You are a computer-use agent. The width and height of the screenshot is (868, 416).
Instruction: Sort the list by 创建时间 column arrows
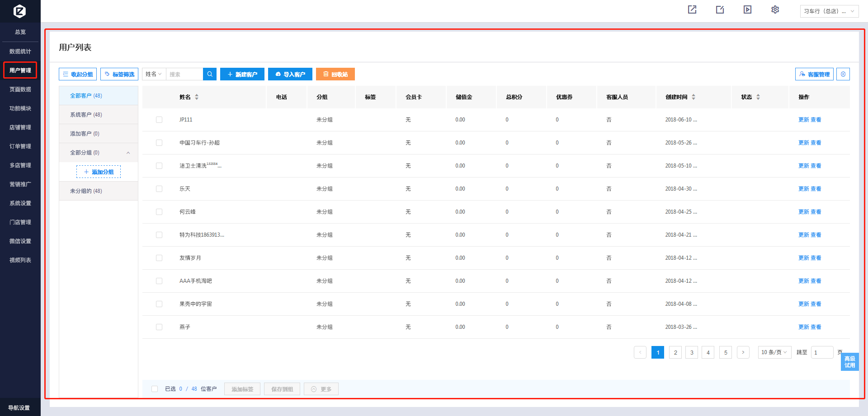click(x=693, y=97)
